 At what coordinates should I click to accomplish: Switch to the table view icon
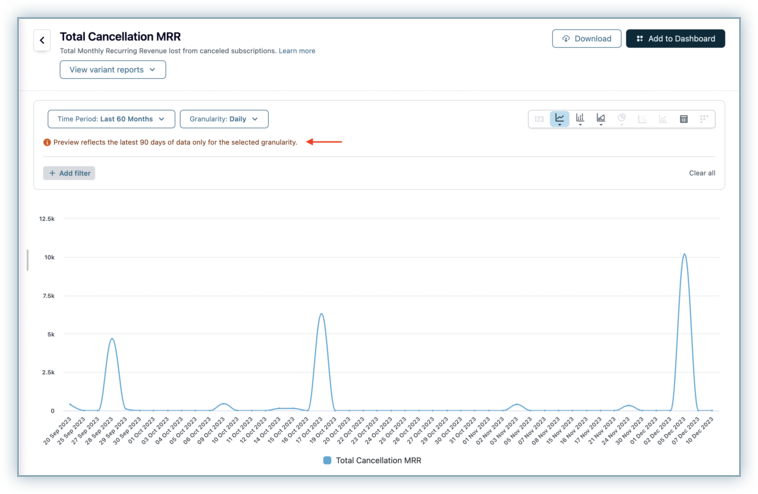[x=684, y=119]
